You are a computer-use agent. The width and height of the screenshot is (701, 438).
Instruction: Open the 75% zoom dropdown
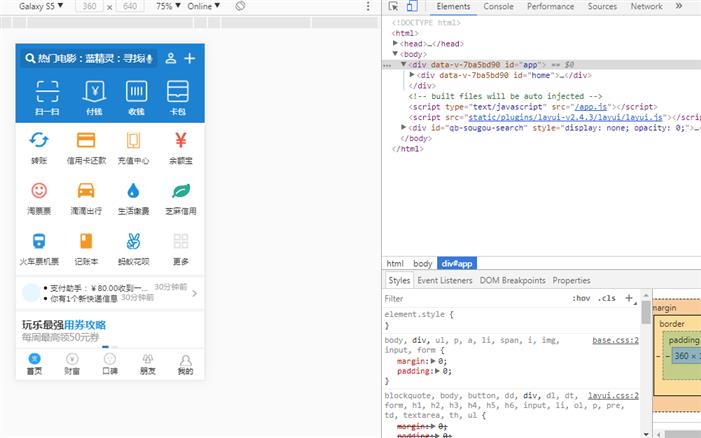coord(168,6)
